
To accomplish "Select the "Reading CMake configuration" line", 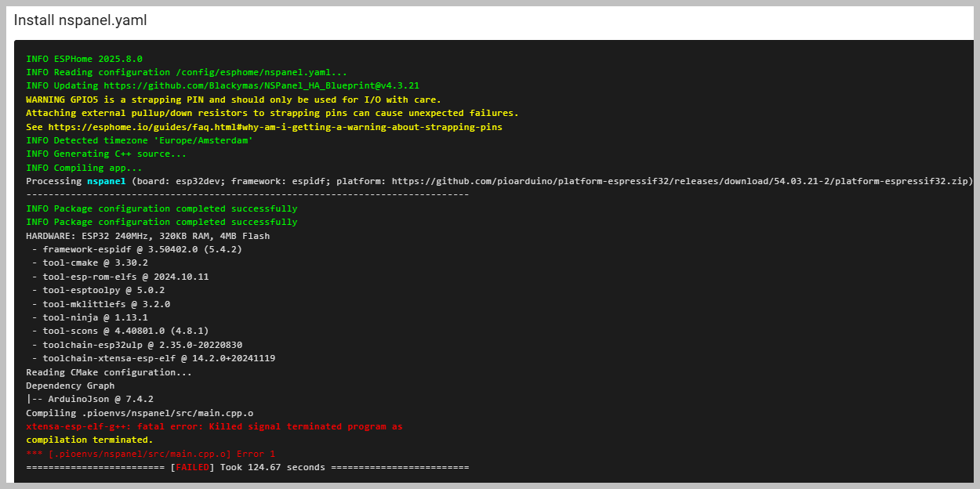I will 108,372.
